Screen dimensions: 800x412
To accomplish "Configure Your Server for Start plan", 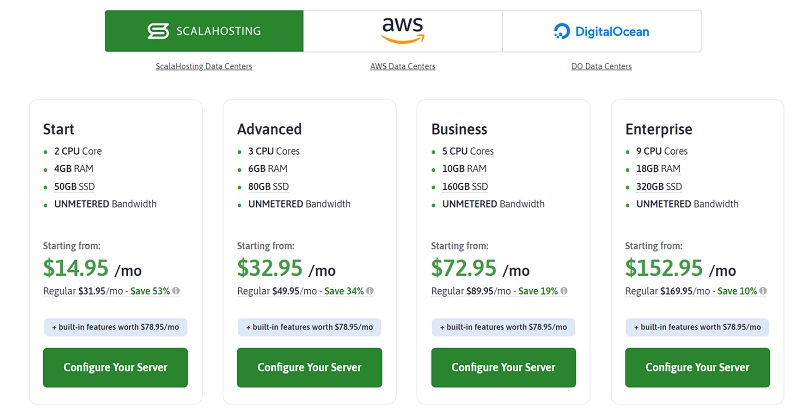I will (115, 368).
